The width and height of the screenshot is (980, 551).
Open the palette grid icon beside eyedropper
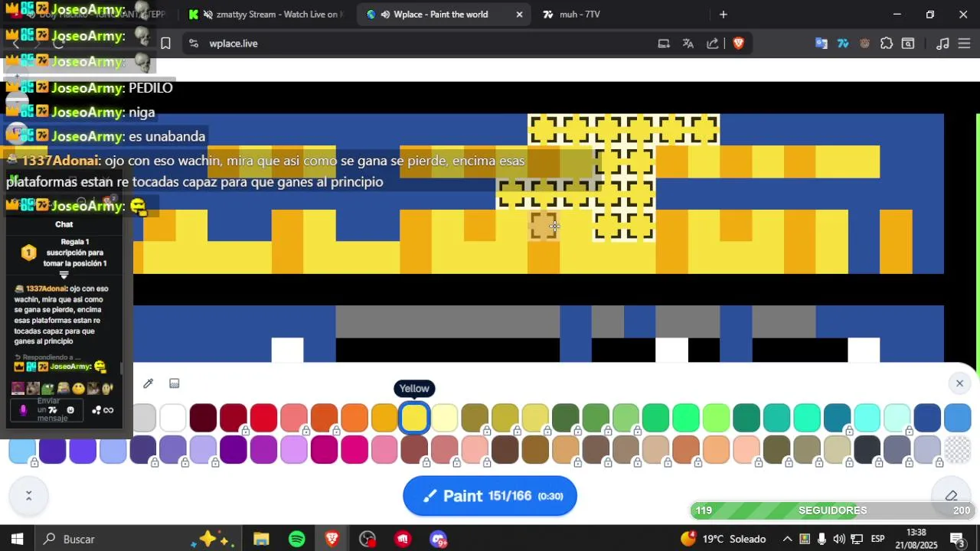pos(175,383)
